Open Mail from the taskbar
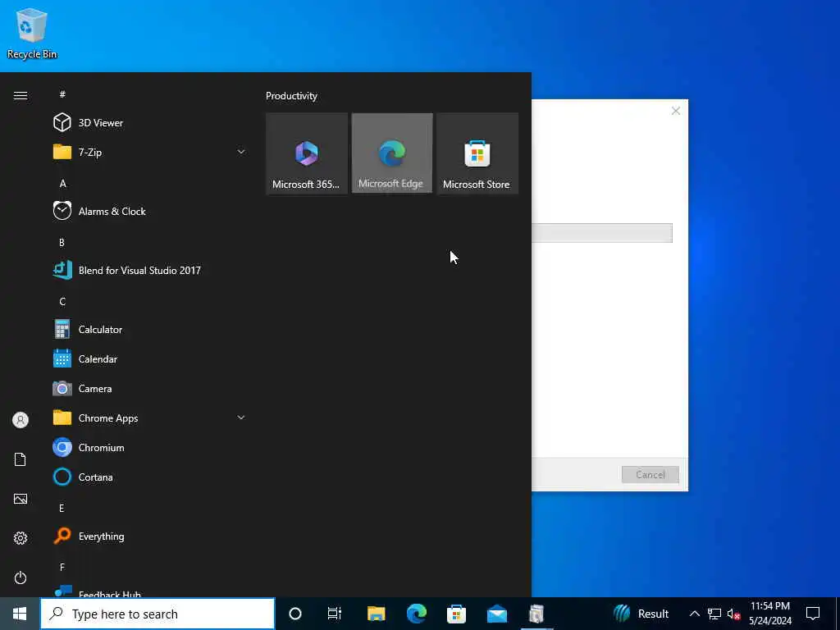 click(496, 614)
